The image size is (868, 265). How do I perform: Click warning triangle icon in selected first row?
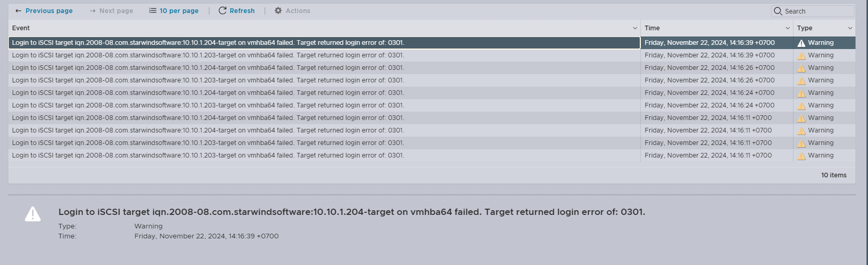pos(801,43)
